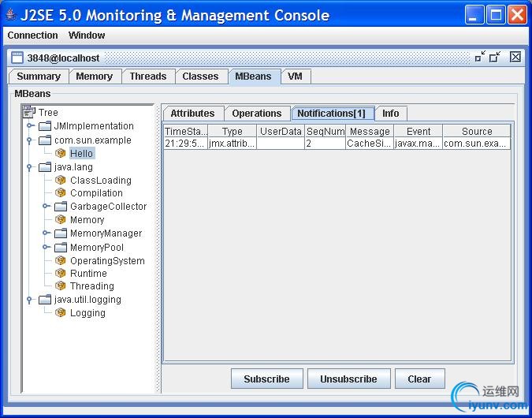The height and width of the screenshot is (418, 532).
Task: Click the java.lang folder icon
Action: pos(45,167)
